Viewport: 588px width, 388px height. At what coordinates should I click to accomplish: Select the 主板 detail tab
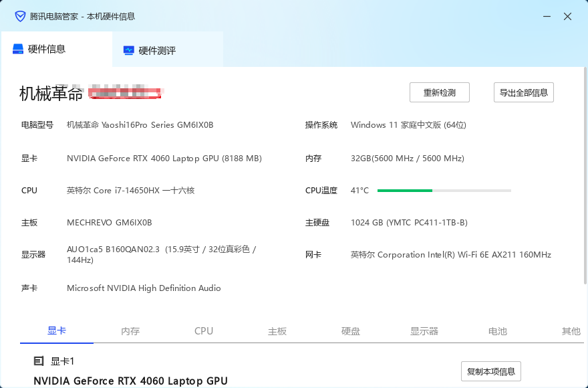(277, 331)
